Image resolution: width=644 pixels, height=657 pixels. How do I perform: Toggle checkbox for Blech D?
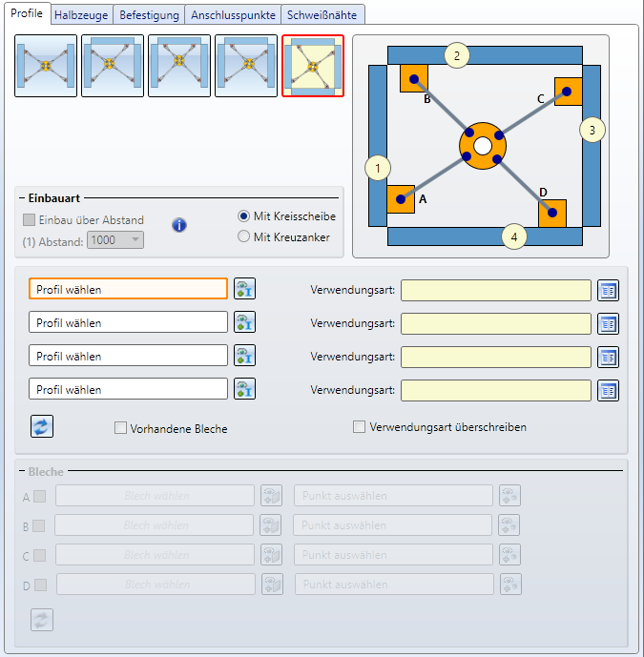40,585
